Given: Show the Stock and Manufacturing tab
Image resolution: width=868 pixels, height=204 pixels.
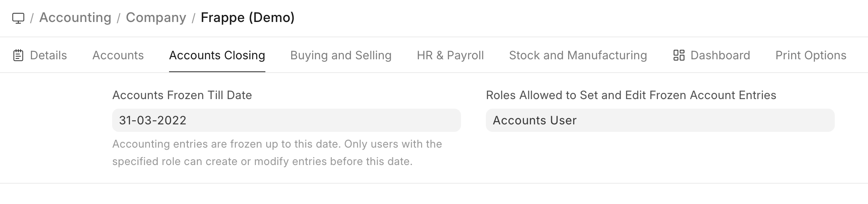Looking at the screenshot, I should [x=578, y=56].
